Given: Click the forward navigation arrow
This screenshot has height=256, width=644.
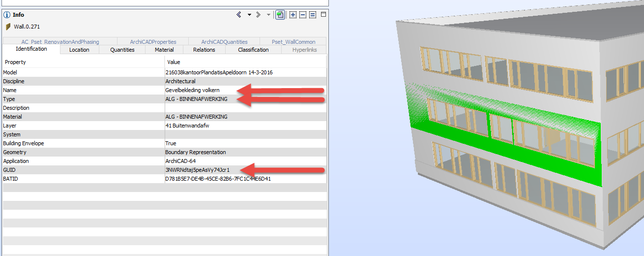Looking at the screenshot, I should [x=259, y=15].
